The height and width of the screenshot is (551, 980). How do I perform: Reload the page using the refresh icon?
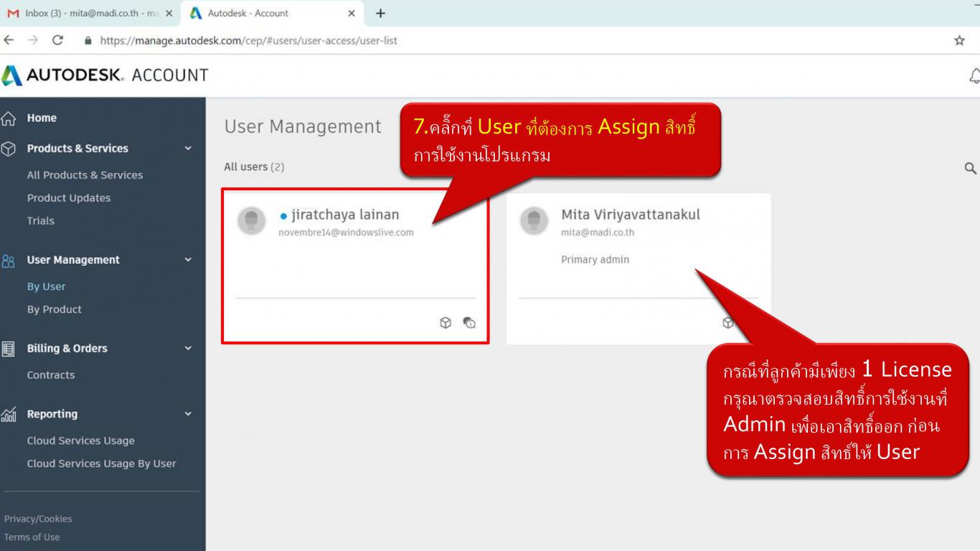pos(57,41)
